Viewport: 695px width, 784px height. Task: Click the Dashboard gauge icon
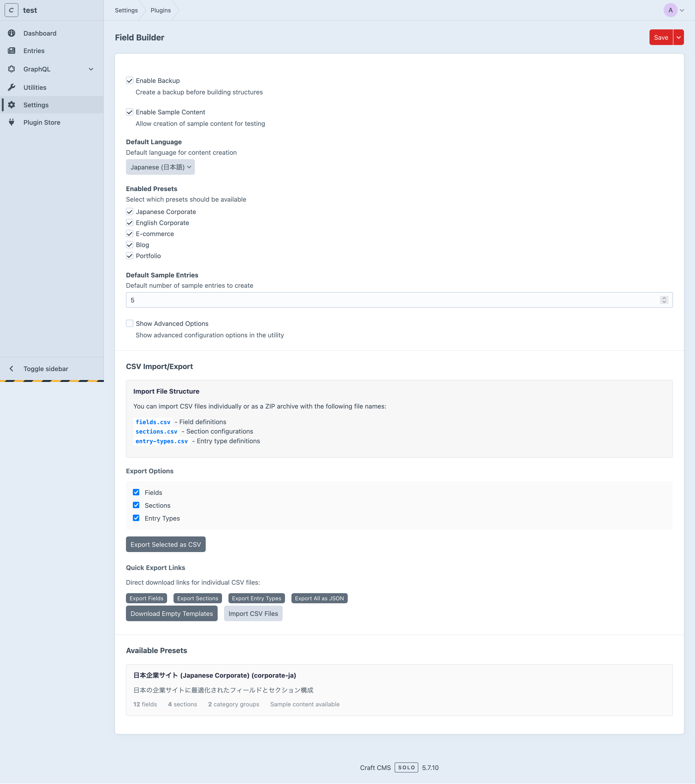(11, 33)
